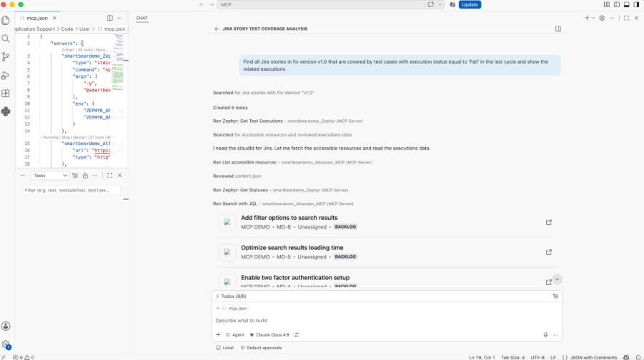Change LF end of line sequence
This screenshot has height=360, width=644.
point(553,358)
